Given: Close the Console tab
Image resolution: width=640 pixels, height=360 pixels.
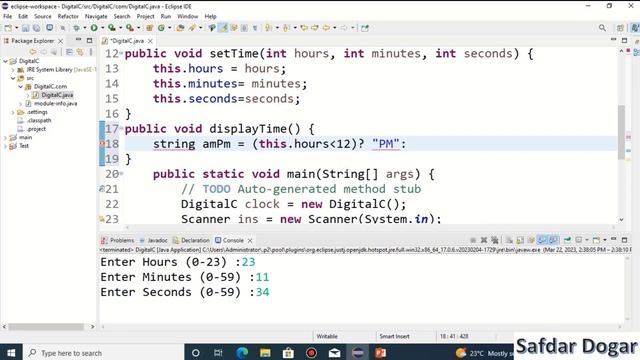Looking at the screenshot, I should [x=250, y=240].
